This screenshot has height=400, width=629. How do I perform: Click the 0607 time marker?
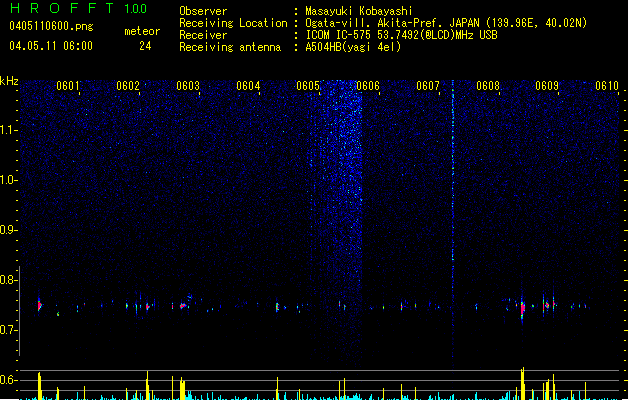tap(428, 86)
